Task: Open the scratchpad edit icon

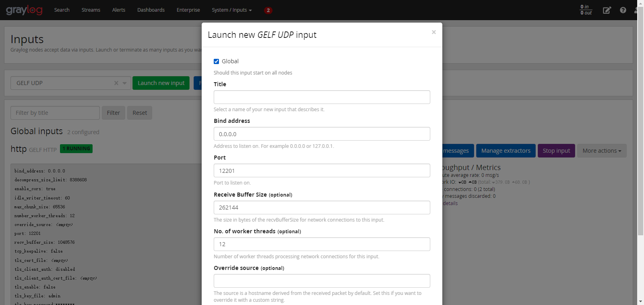Action: point(607,10)
